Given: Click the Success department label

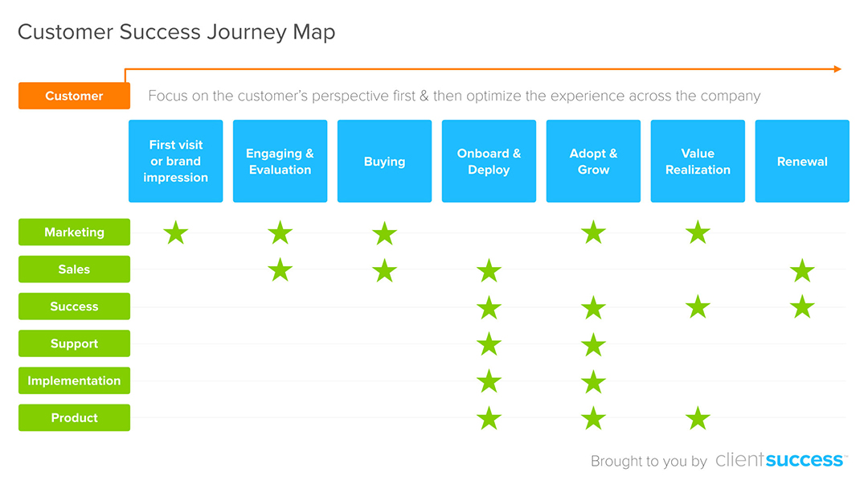Looking at the screenshot, I should click(x=74, y=306).
